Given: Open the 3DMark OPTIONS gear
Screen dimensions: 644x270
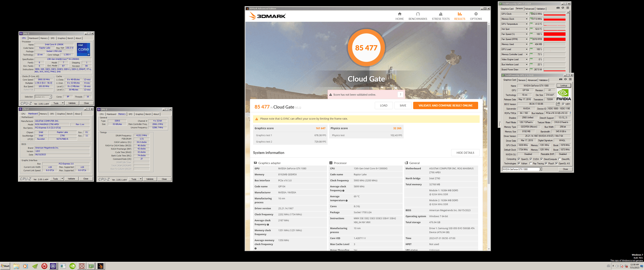Looking at the screenshot, I should [476, 14].
